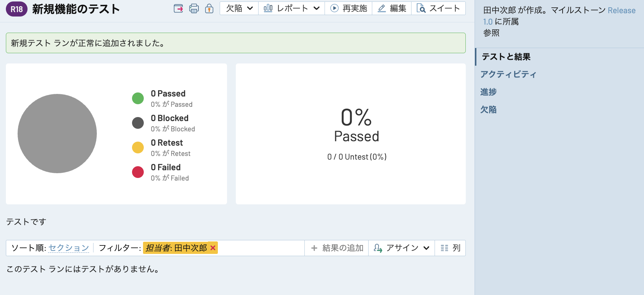Open the レポート dropdown

tap(292, 8)
